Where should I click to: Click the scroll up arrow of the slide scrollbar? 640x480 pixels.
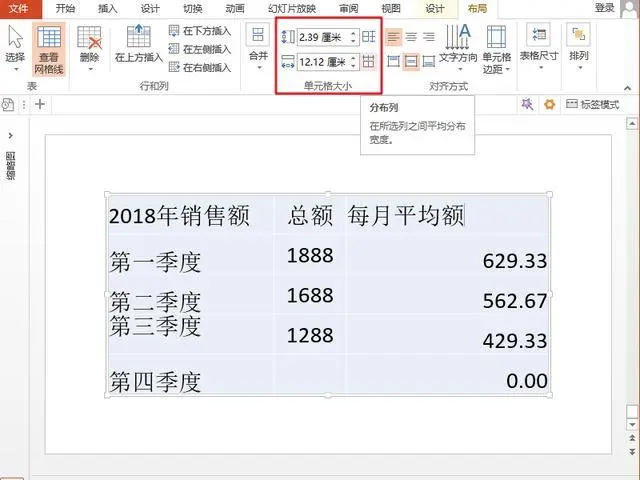(632, 123)
